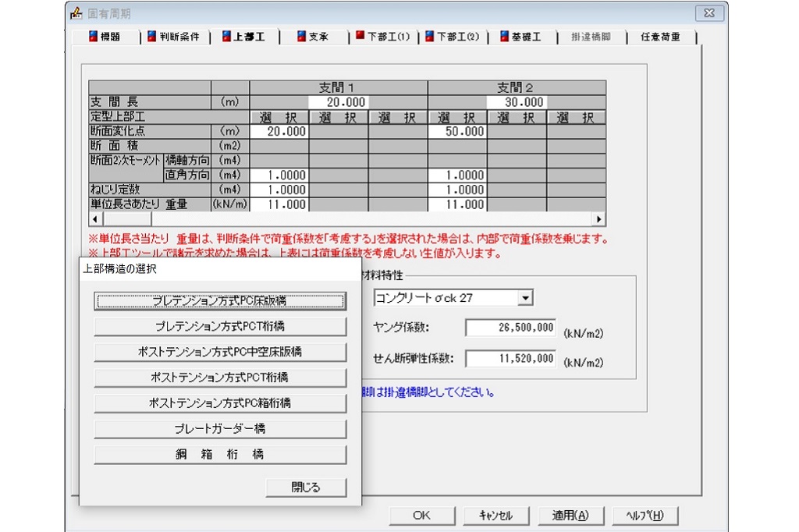Viewport: 799px width, 532px height.
Task: Apply changes with 適用(A)
Action: coord(570,515)
